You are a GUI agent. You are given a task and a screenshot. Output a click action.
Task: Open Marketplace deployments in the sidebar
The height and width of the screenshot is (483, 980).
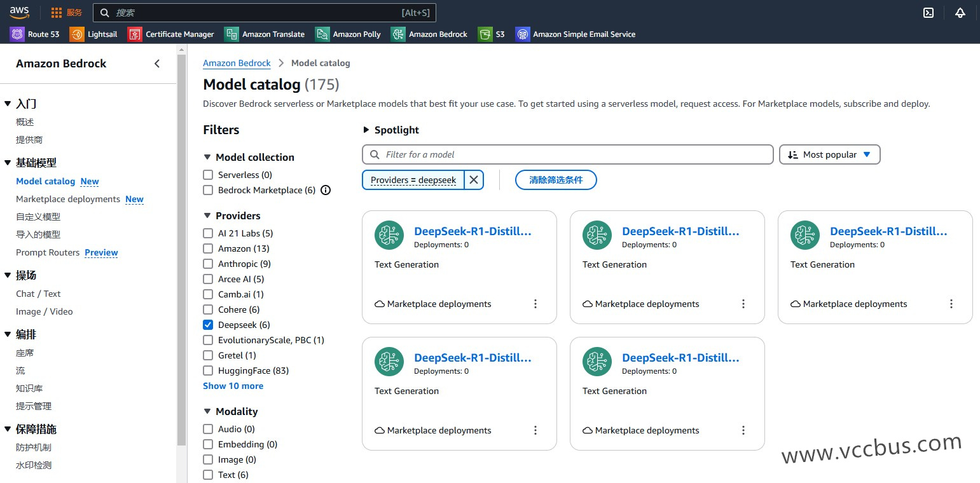coord(68,199)
